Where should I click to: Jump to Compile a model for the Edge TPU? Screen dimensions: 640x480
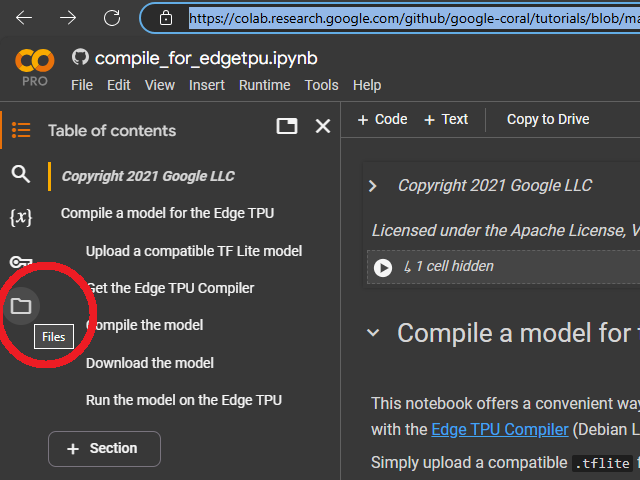(167, 213)
